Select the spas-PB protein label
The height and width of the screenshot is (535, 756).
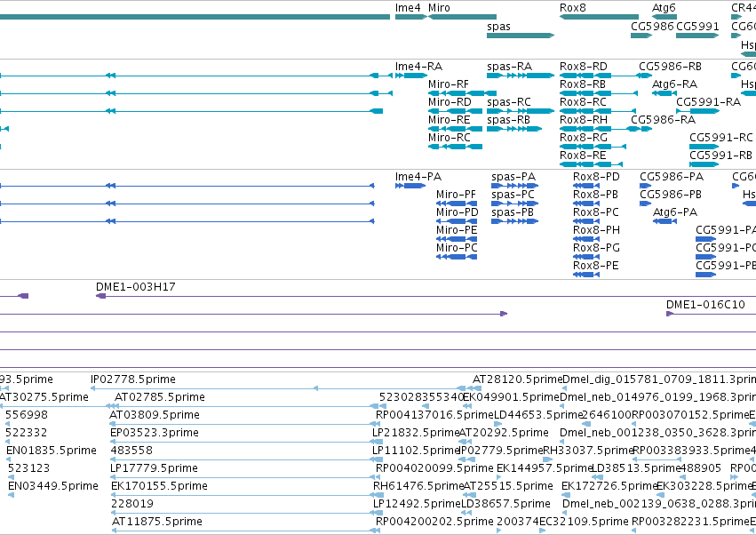point(513,212)
